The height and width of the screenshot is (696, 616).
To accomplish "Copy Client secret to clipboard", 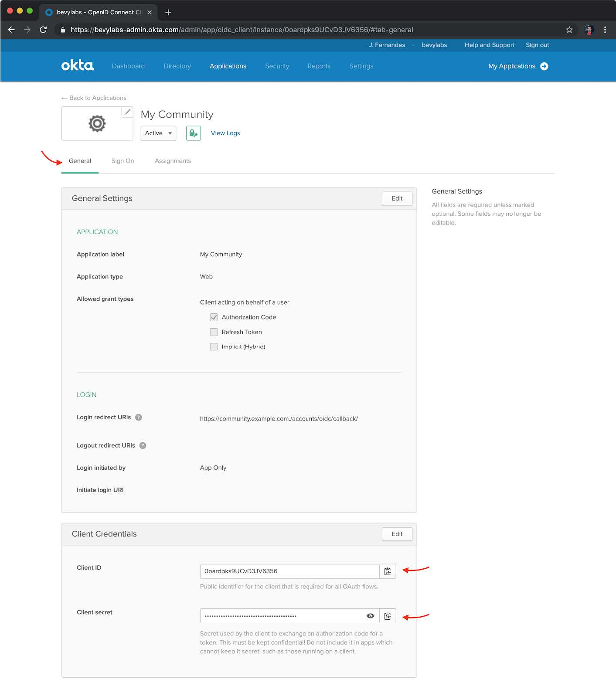I will 388,616.
